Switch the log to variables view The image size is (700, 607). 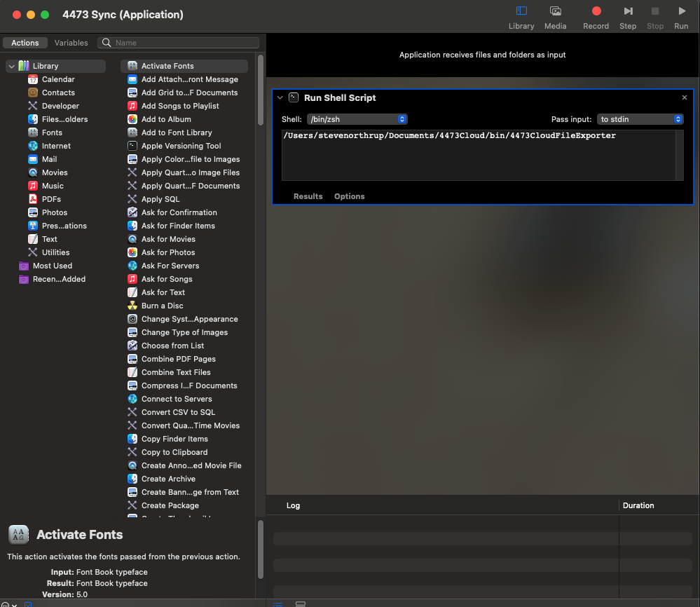301,604
